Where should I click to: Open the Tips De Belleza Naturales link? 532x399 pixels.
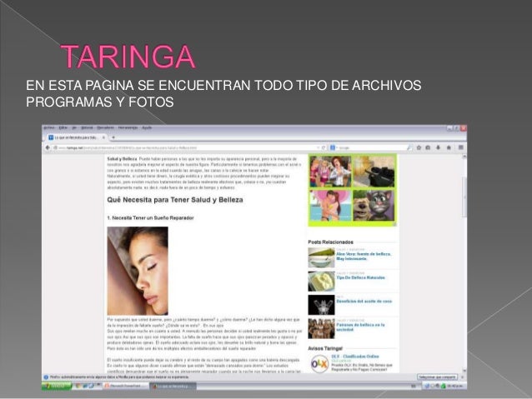[x=360, y=277]
